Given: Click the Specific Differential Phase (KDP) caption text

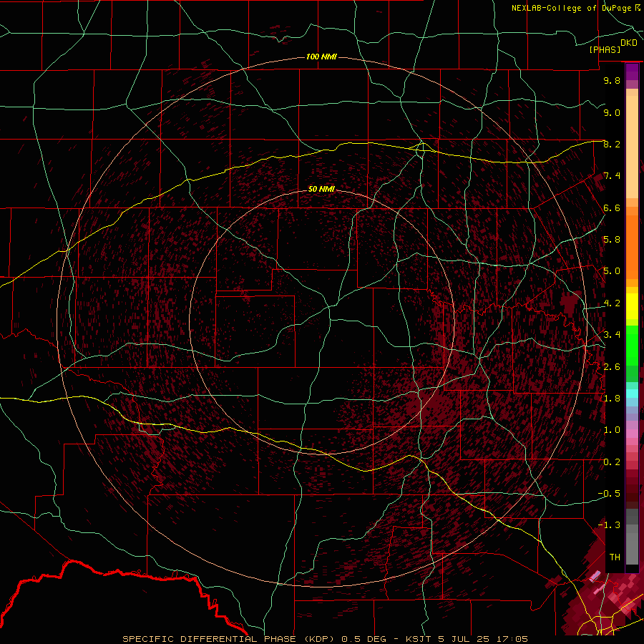Looking at the screenshot, I should point(228,639).
